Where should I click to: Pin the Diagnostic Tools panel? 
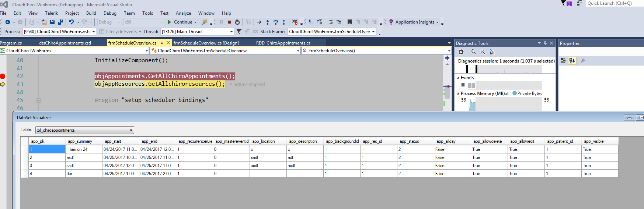click(x=545, y=43)
